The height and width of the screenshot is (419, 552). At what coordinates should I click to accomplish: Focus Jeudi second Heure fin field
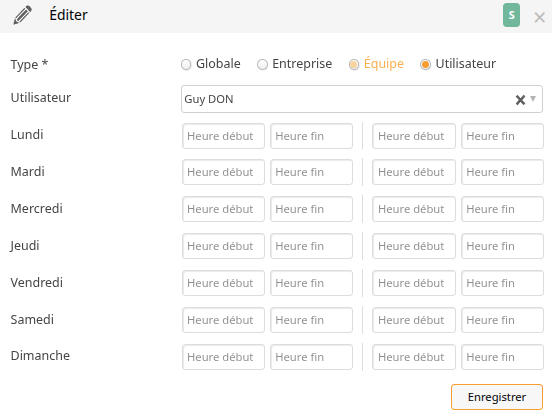(502, 246)
